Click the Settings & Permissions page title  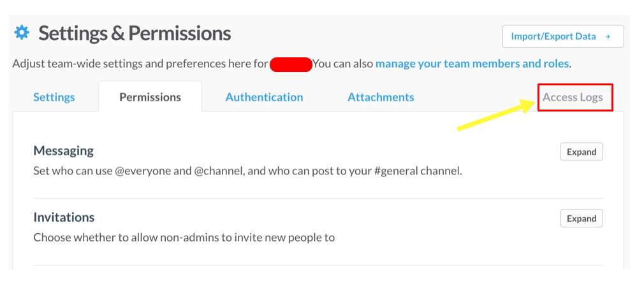tap(135, 33)
